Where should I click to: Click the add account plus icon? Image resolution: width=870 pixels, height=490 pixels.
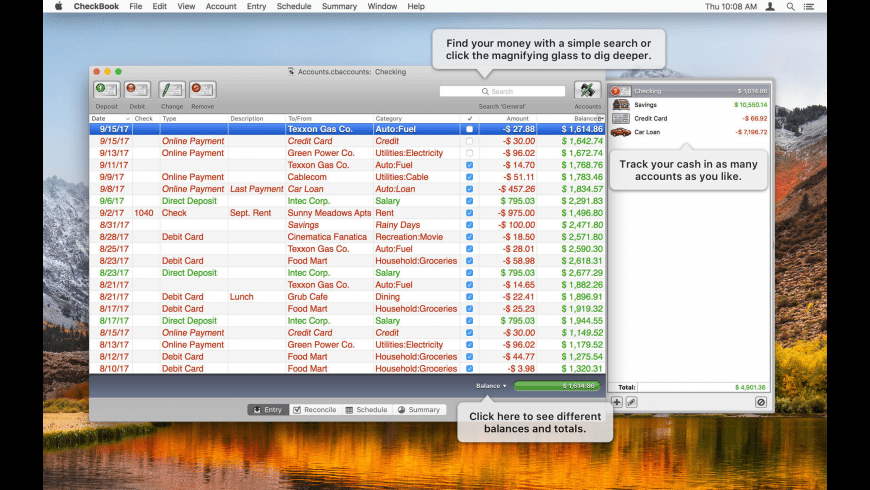click(616, 402)
